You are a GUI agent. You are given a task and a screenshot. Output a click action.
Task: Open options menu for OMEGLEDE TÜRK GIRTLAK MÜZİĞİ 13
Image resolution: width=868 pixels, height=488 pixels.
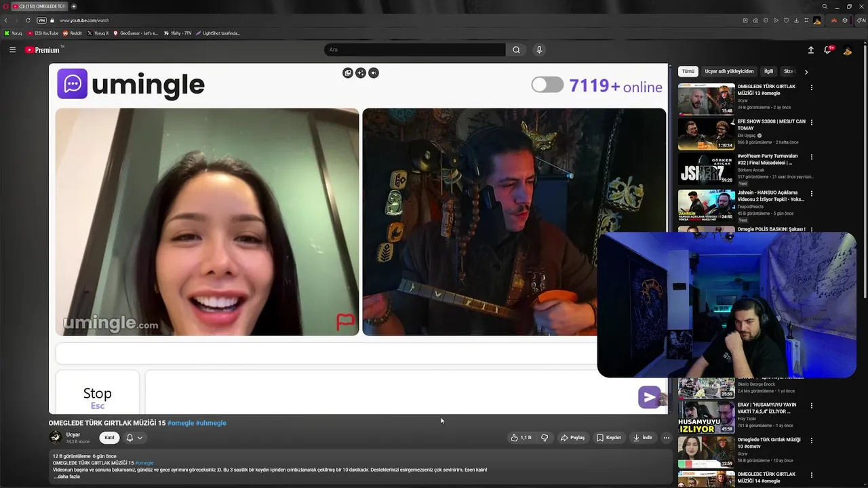coord(811,87)
